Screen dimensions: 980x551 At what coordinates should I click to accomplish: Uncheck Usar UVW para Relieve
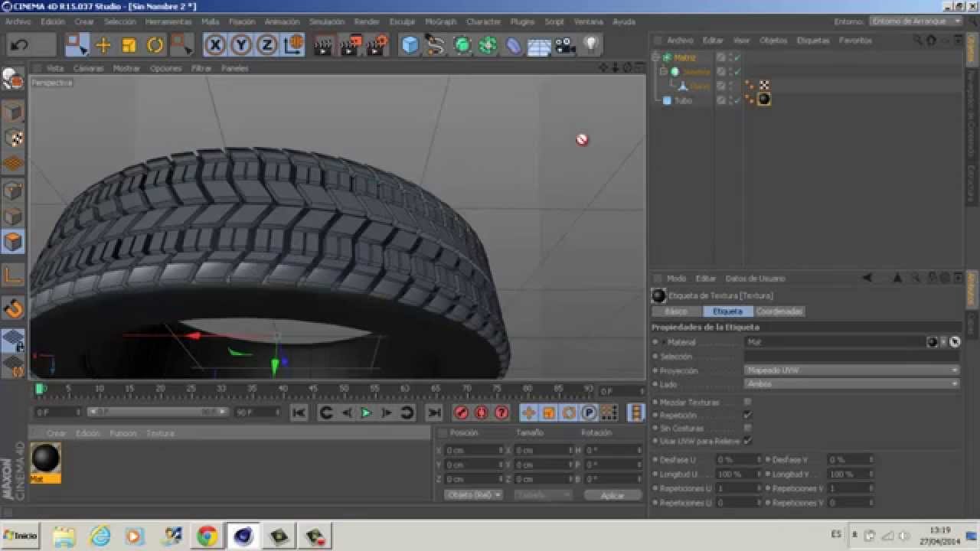(747, 441)
